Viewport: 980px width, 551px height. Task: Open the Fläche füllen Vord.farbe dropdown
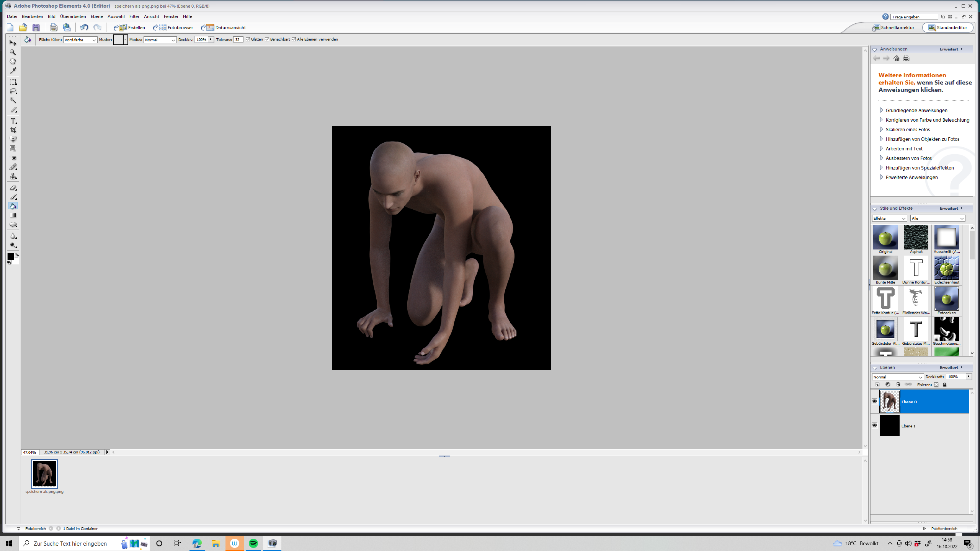point(80,40)
